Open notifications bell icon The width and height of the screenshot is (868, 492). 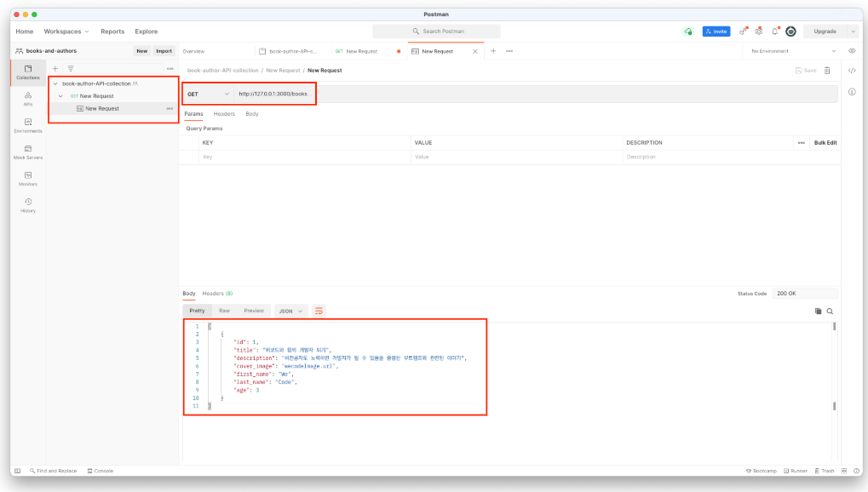(x=775, y=31)
